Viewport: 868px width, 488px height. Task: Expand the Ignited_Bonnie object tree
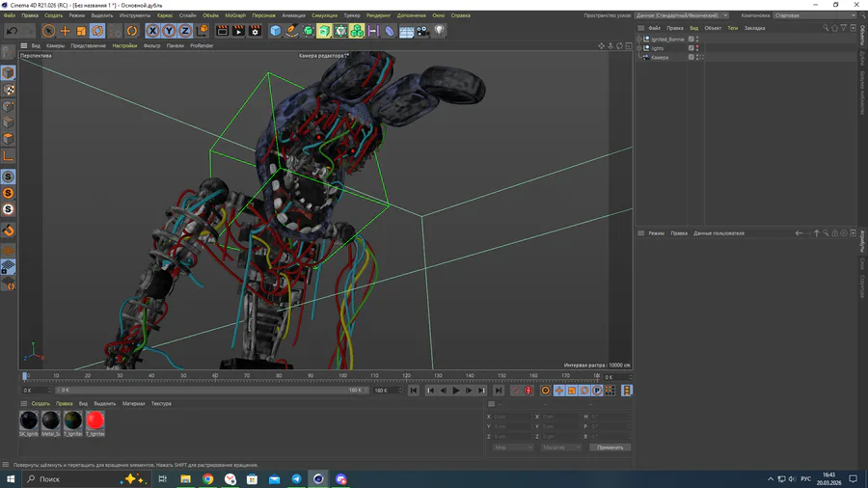pos(640,40)
